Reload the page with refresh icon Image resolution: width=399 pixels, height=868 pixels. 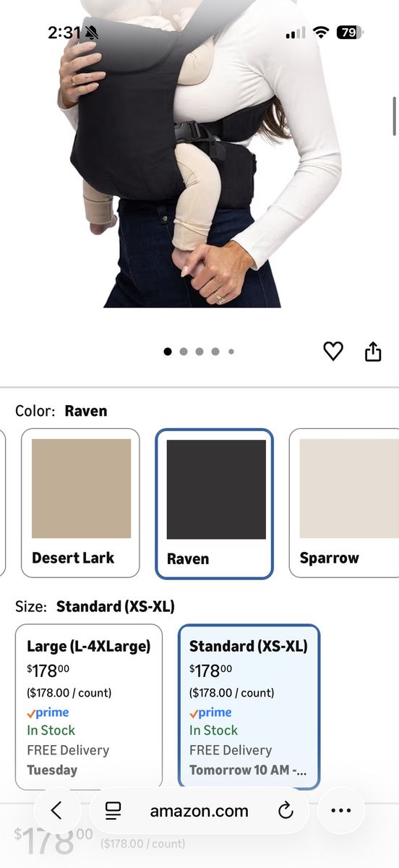(x=286, y=811)
